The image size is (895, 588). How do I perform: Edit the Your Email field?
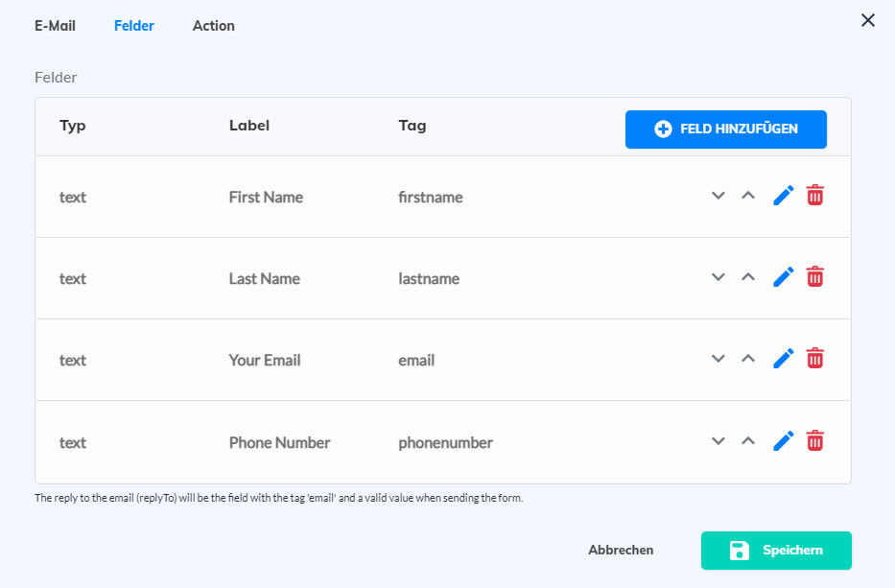coord(784,359)
